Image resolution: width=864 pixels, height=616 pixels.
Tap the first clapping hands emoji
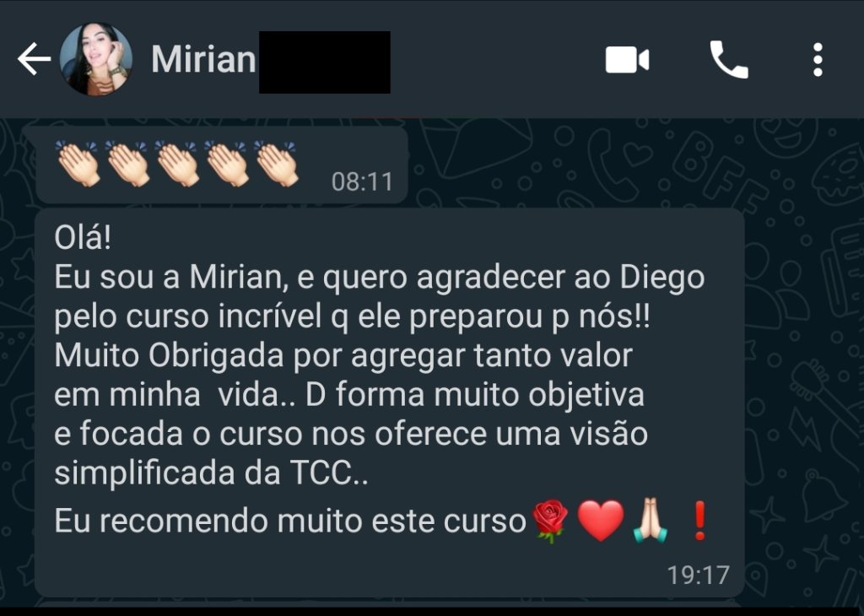coord(78,164)
